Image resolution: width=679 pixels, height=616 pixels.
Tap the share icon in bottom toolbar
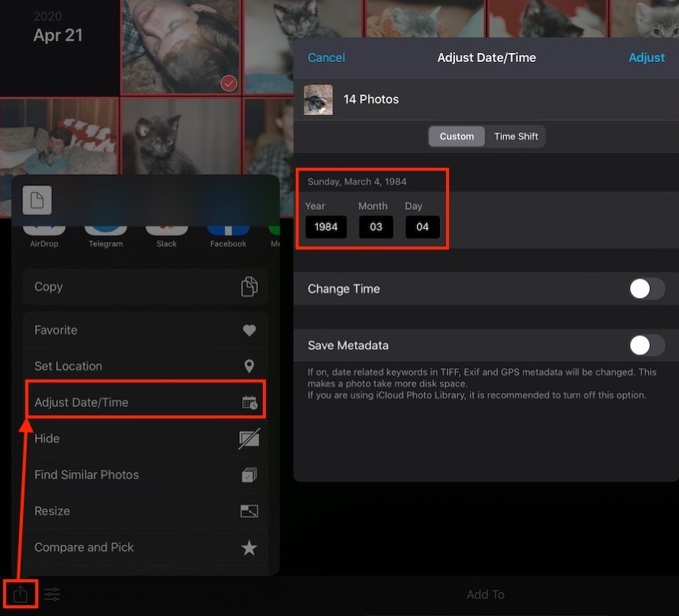pos(21,595)
